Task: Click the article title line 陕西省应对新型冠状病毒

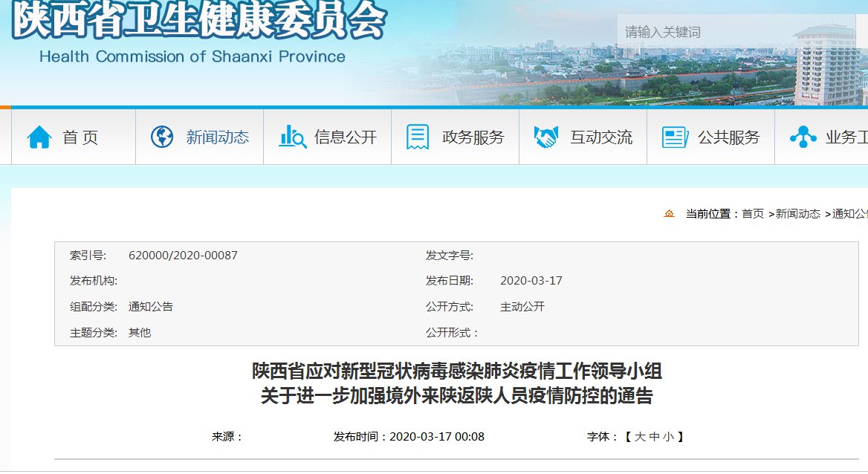Action: (457, 371)
